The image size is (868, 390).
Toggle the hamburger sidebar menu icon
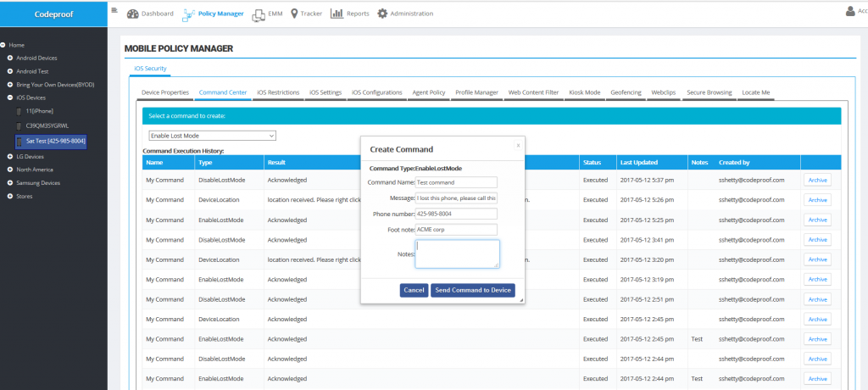114,9
